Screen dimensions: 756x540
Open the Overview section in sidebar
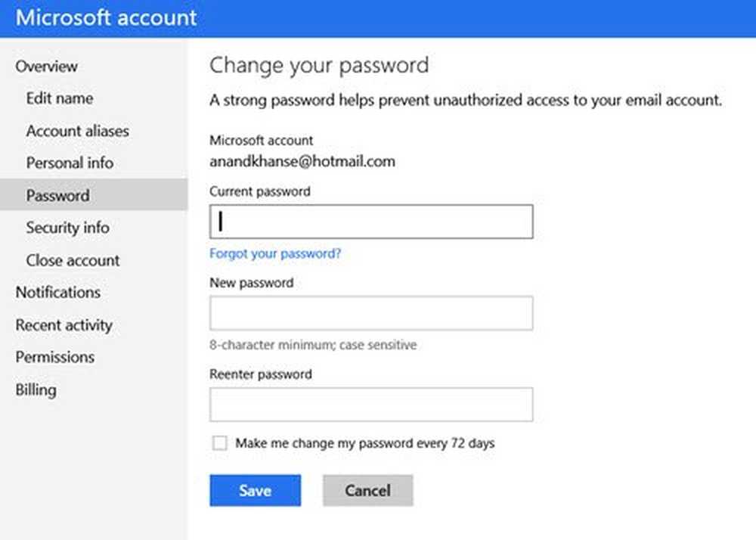coord(46,66)
